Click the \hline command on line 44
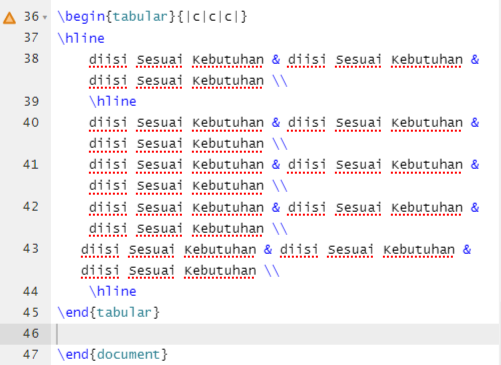 click(113, 291)
